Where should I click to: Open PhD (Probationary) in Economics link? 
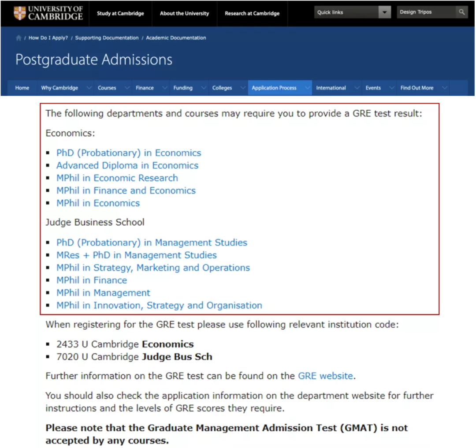click(129, 153)
